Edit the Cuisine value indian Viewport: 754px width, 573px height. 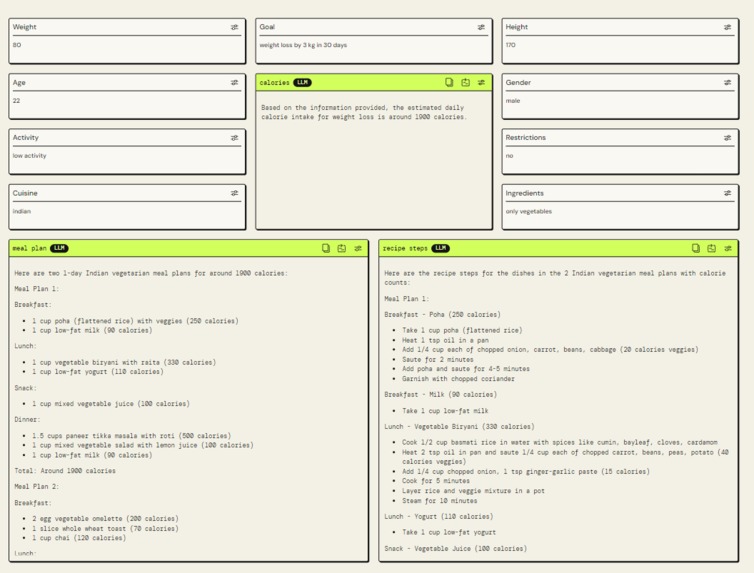tap(22, 212)
